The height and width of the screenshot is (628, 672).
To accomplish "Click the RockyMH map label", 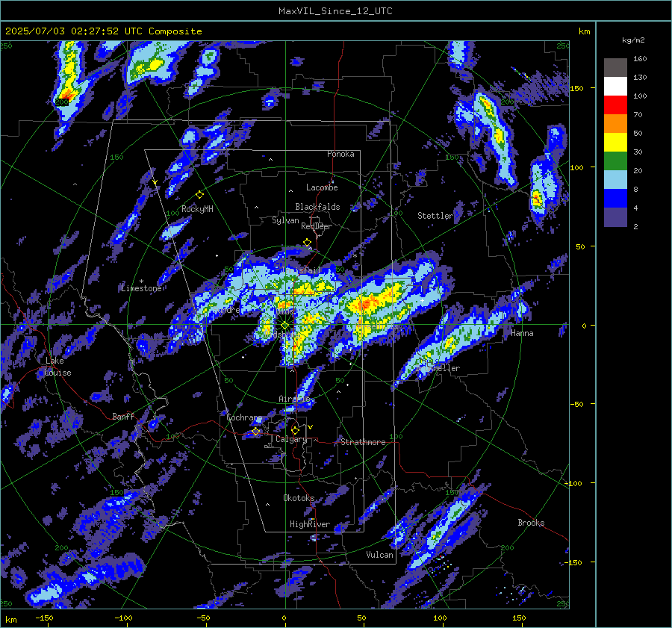I will coord(197,209).
